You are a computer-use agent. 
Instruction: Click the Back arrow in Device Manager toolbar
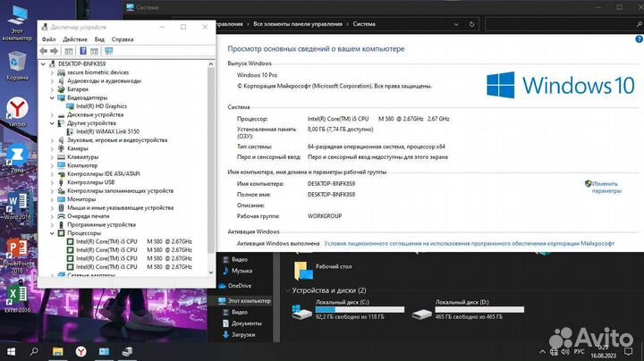[x=44, y=51]
